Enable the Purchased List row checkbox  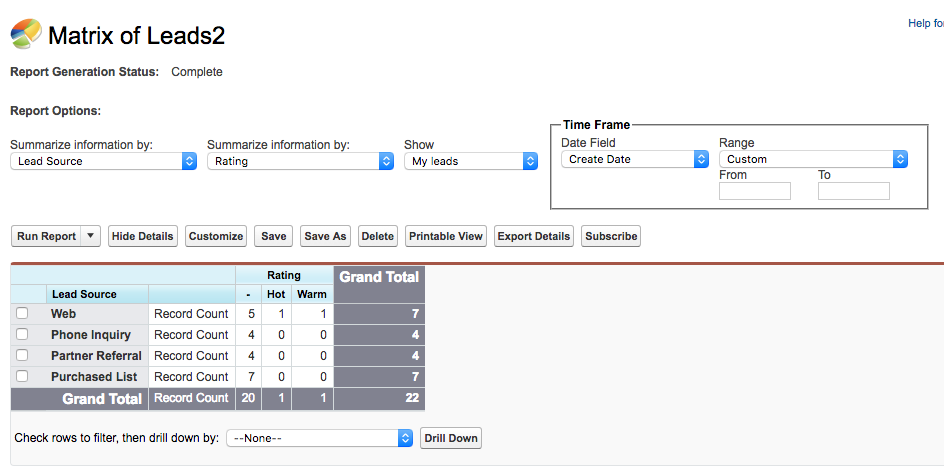[x=22, y=377]
